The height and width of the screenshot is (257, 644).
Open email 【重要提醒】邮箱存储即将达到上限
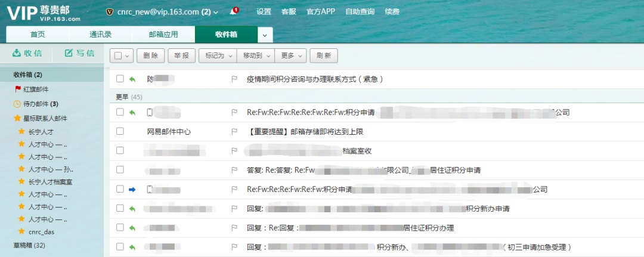305,132
